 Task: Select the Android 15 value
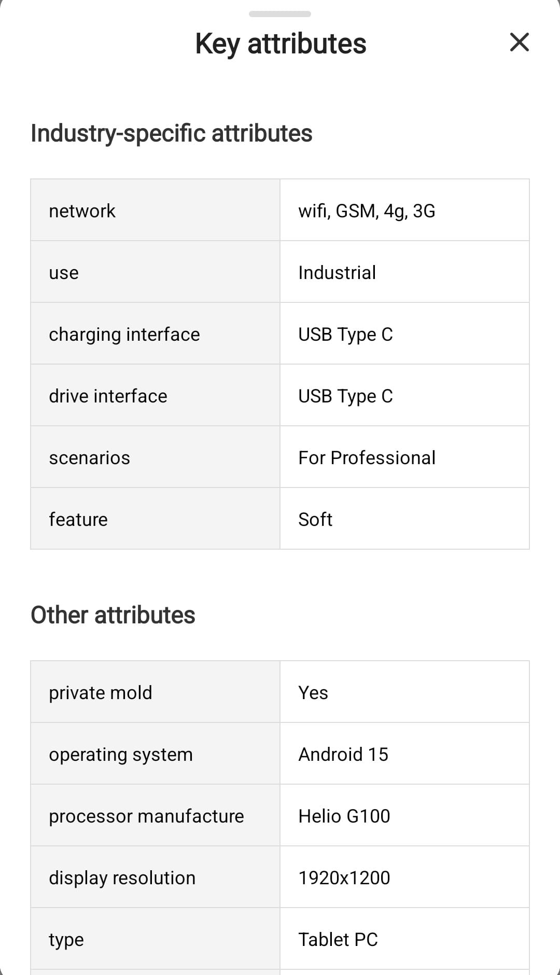click(x=343, y=755)
